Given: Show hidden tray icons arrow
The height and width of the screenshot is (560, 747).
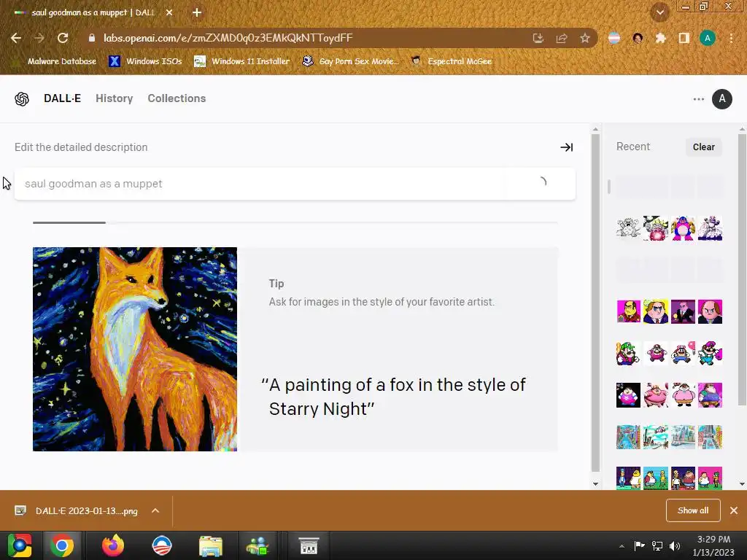Looking at the screenshot, I should click(x=622, y=546).
